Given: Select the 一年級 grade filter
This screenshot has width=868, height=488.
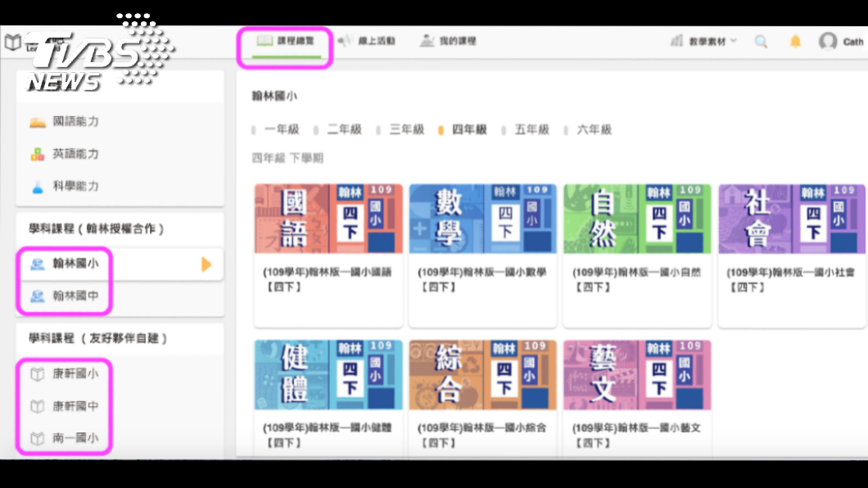Looking at the screenshot, I should click(x=281, y=129).
